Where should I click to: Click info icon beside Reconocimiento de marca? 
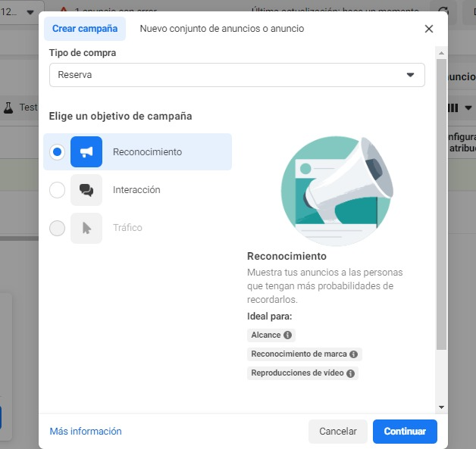[x=353, y=354]
